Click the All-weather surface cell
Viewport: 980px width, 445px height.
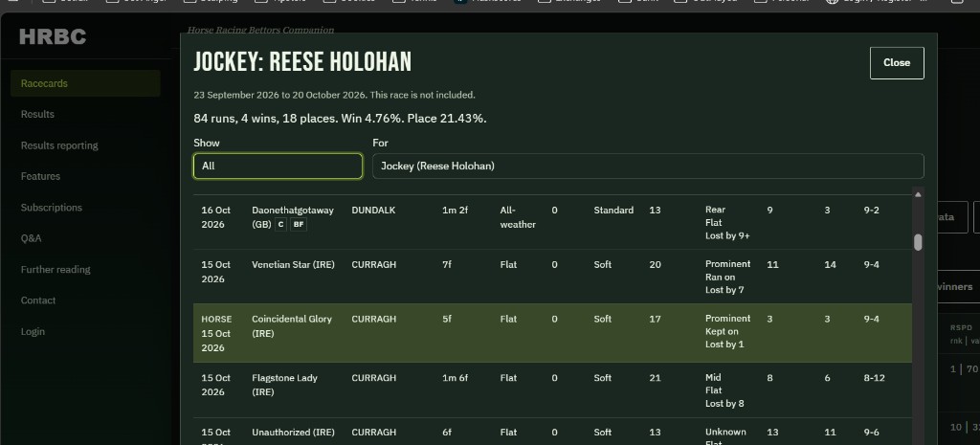tap(518, 217)
